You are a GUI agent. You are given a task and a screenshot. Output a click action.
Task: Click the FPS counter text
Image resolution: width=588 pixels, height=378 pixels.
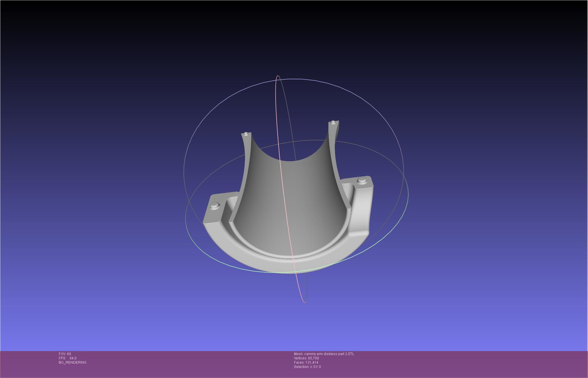(x=68, y=358)
